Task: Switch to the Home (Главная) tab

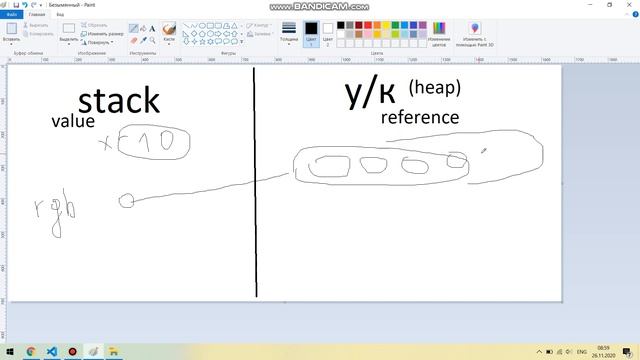Action: 37,14
